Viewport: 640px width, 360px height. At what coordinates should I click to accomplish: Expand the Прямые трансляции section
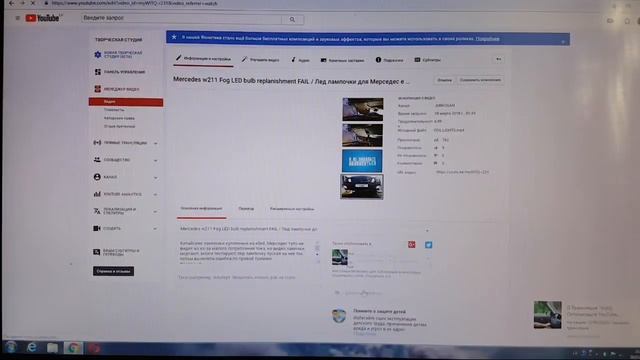coord(156,143)
